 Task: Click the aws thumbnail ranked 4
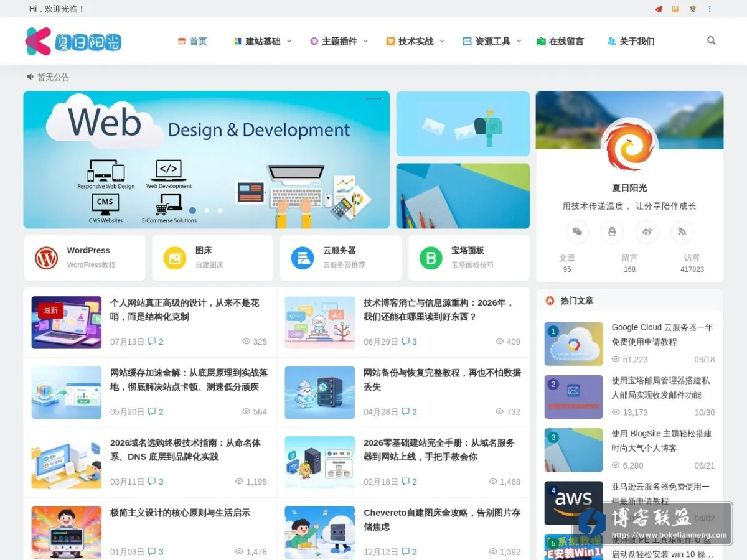(573, 503)
